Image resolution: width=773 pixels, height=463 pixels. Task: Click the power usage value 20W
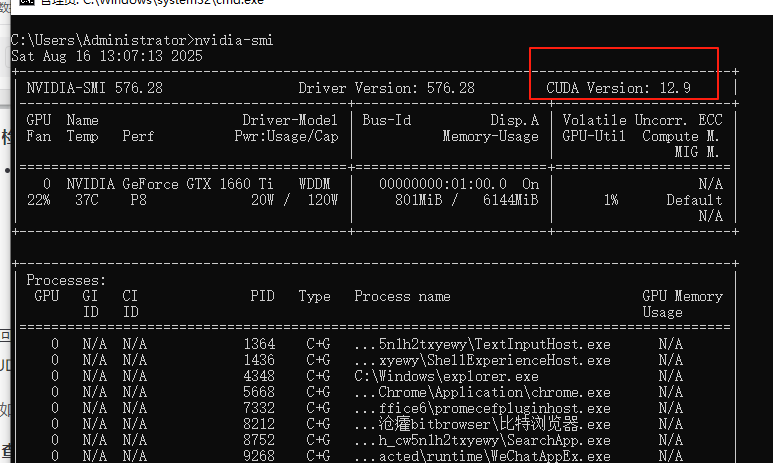262,200
